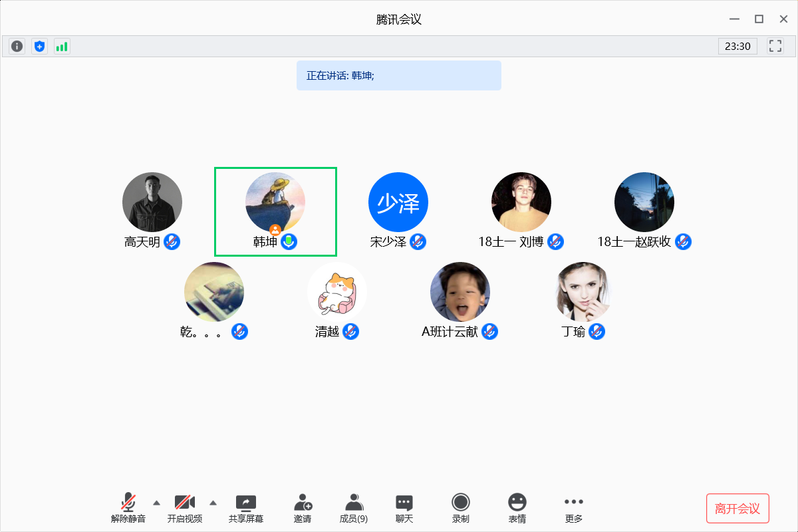The image size is (798, 532).
Task: Leave the meeting via 离开会议
Action: (x=737, y=509)
